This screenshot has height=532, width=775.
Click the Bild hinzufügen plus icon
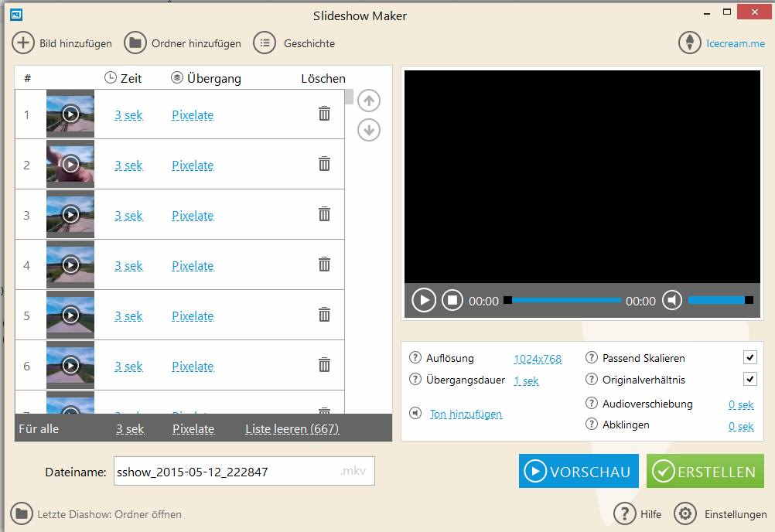pos(23,43)
